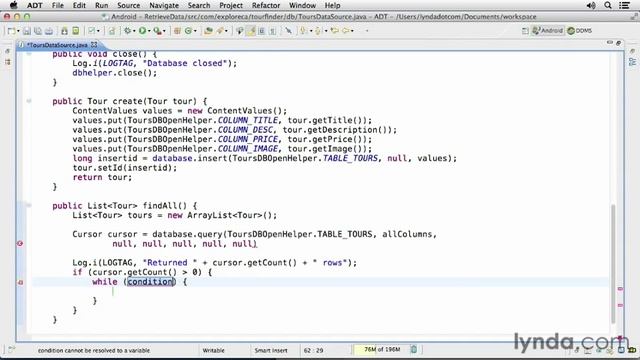Click the Open Perspective icon
This screenshot has height=360, width=640.
click(x=525, y=31)
